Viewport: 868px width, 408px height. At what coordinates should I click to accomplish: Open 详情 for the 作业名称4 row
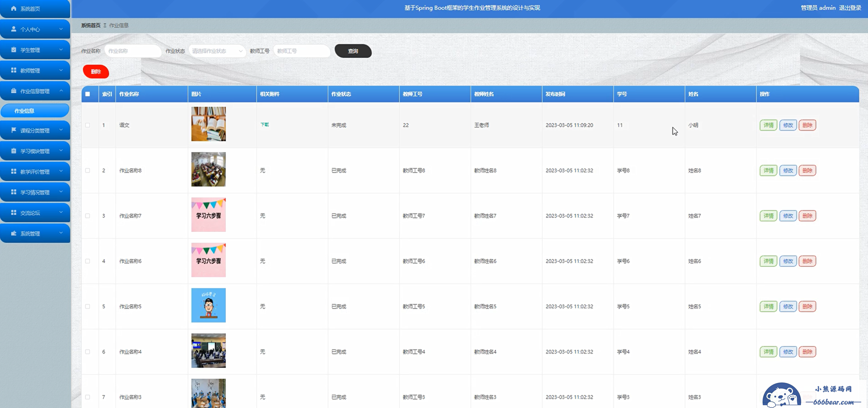(768, 352)
